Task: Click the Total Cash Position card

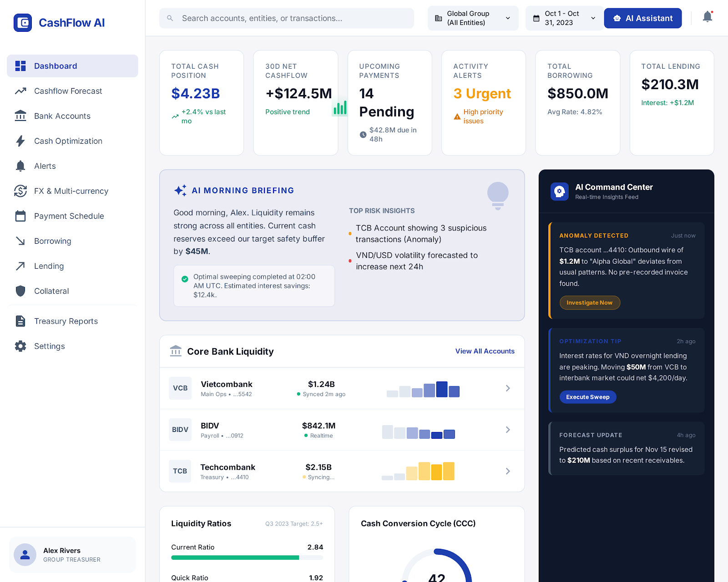Action: (202, 103)
